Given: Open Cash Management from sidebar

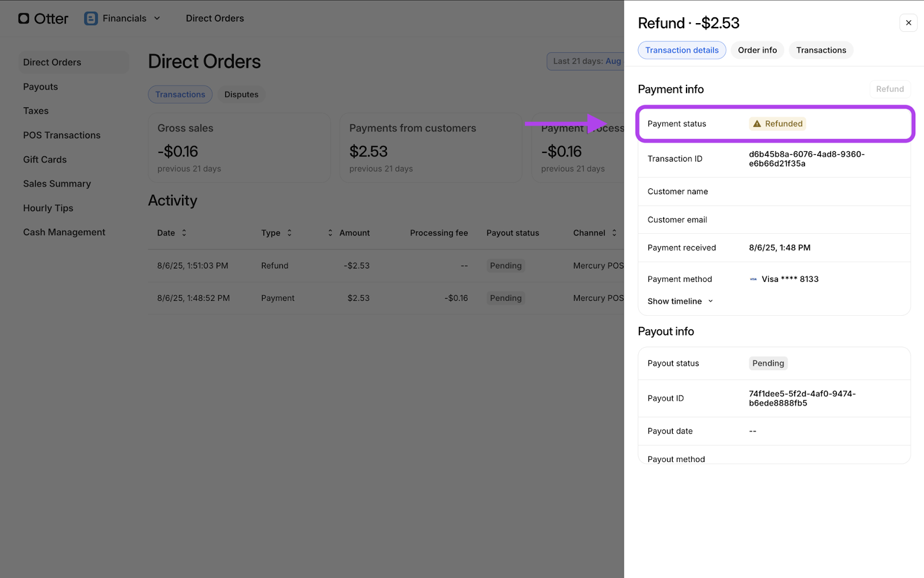Looking at the screenshot, I should (x=64, y=232).
